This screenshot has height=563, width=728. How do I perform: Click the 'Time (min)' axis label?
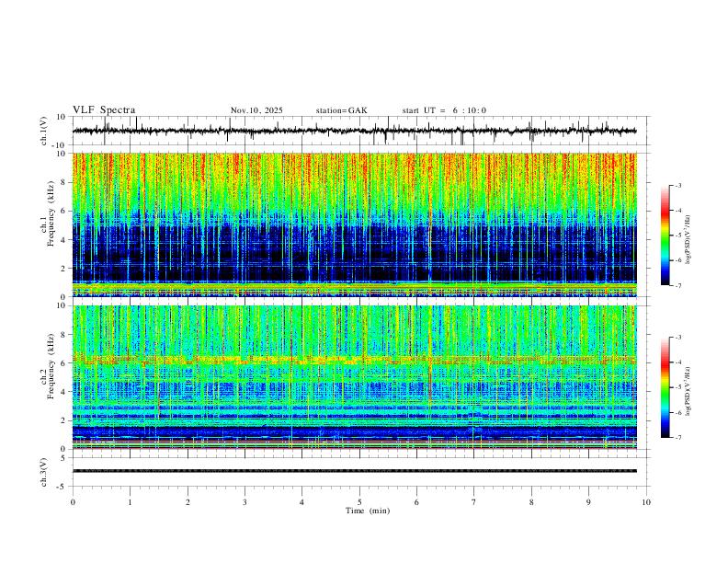[368, 511]
